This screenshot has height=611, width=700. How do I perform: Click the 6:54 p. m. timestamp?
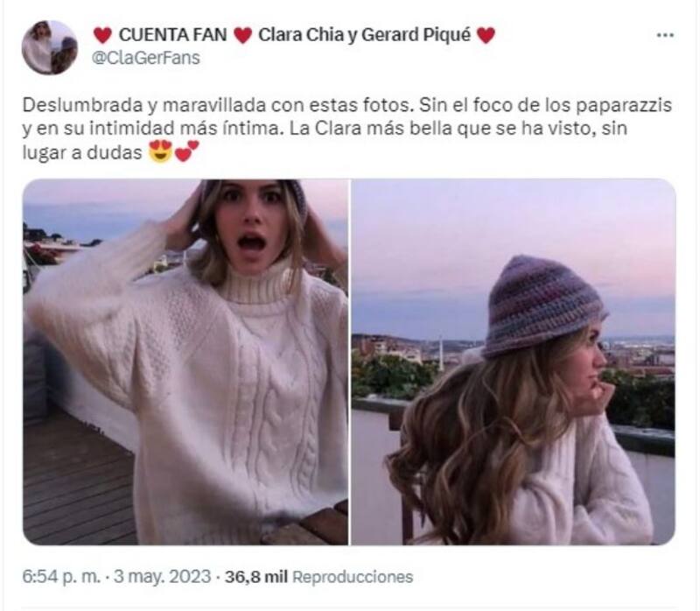tap(61, 577)
